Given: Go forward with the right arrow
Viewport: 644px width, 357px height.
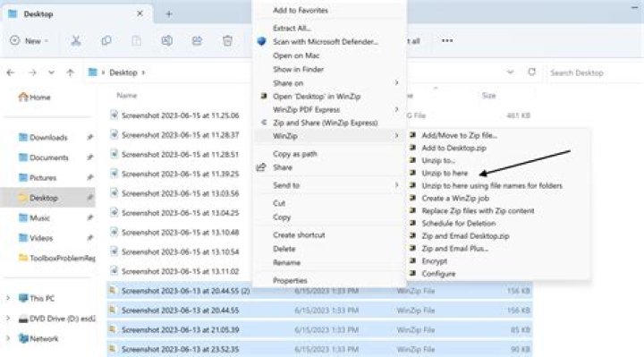Looking at the screenshot, I should (x=32, y=72).
